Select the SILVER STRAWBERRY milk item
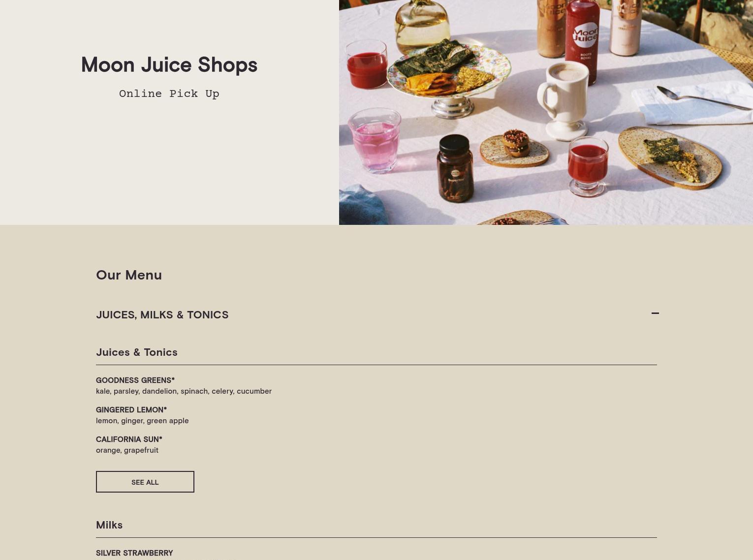Image resolution: width=753 pixels, height=560 pixels. click(x=134, y=553)
